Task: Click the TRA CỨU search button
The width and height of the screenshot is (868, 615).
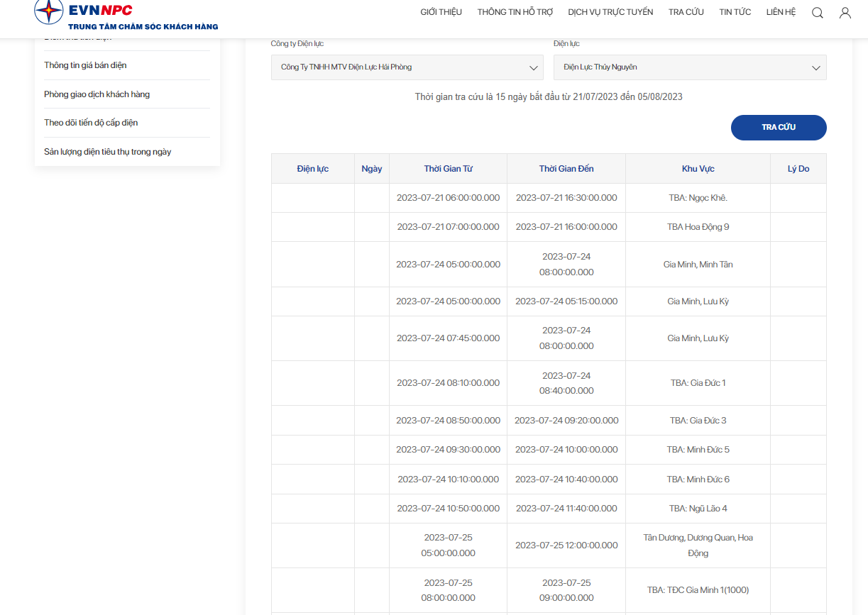Action: (779, 128)
